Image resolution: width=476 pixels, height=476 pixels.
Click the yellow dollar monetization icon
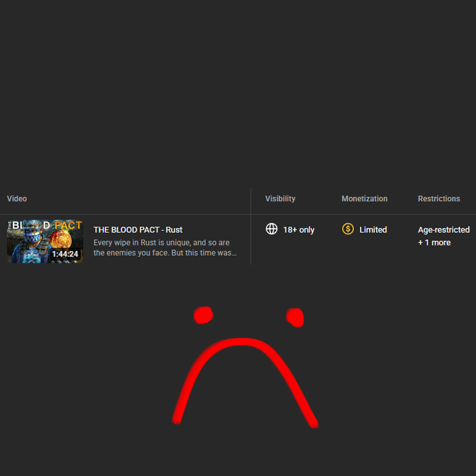pos(348,229)
